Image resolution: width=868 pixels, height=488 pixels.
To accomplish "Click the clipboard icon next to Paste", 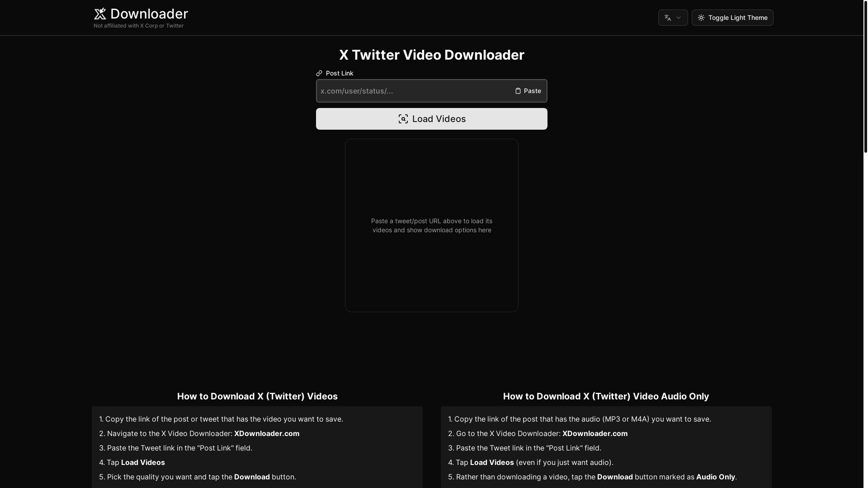I will click(x=518, y=91).
